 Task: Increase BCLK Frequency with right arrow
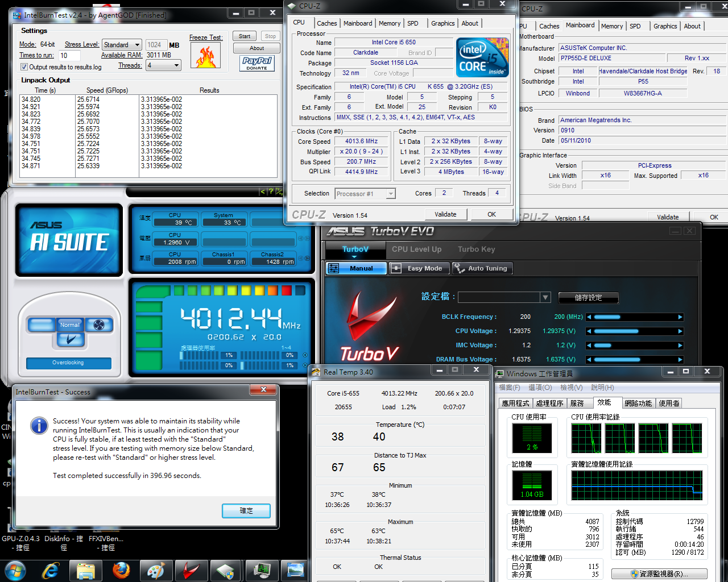(680, 317)
